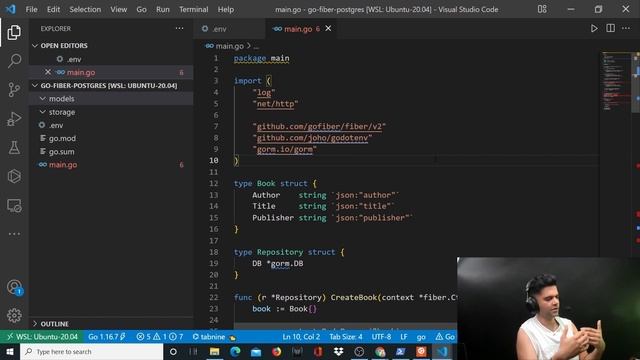Open .env file in explorer tree

[x=111, y=125]
